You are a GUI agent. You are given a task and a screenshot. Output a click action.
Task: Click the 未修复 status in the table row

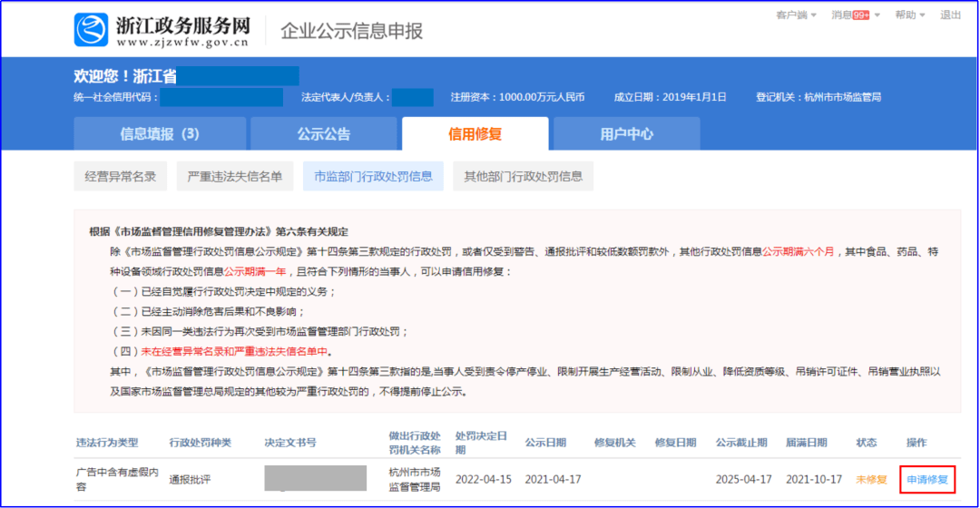click(x=871, y=479)
